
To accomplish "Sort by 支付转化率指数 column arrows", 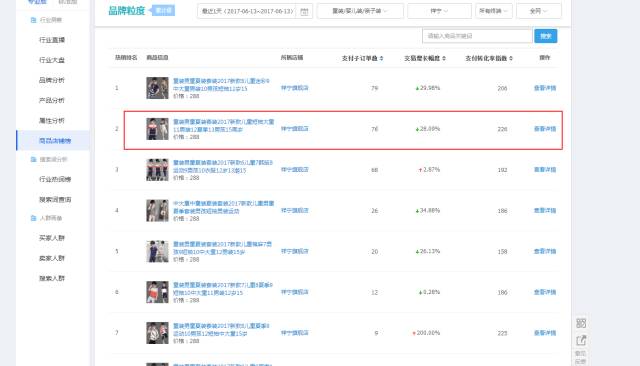I will coord(511,58).
